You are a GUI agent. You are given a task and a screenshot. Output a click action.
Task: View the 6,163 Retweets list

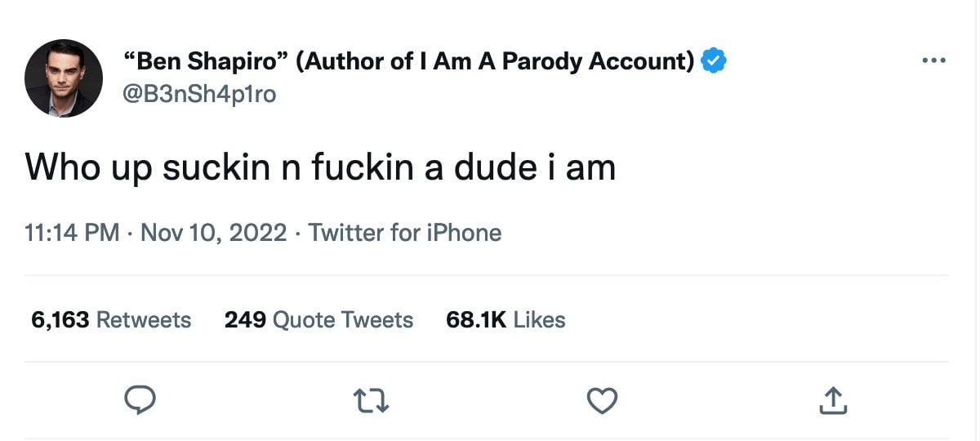click(x=111, y=319)
